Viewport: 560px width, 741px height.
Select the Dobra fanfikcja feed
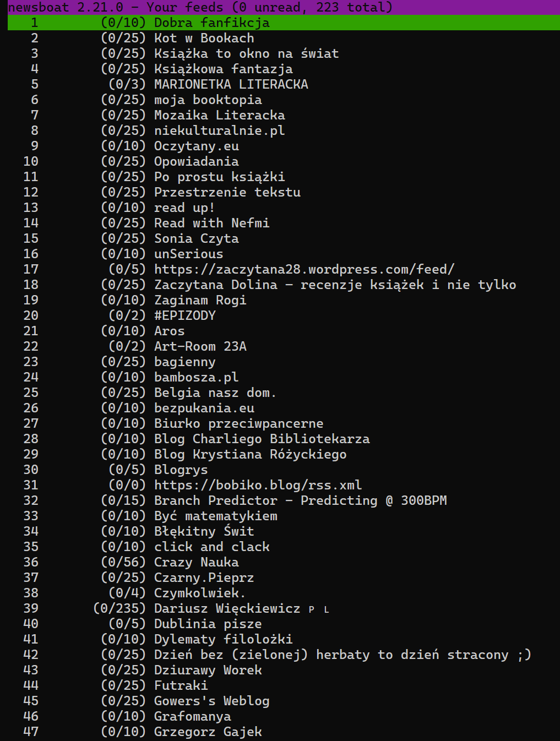click(x=211, y=23)
